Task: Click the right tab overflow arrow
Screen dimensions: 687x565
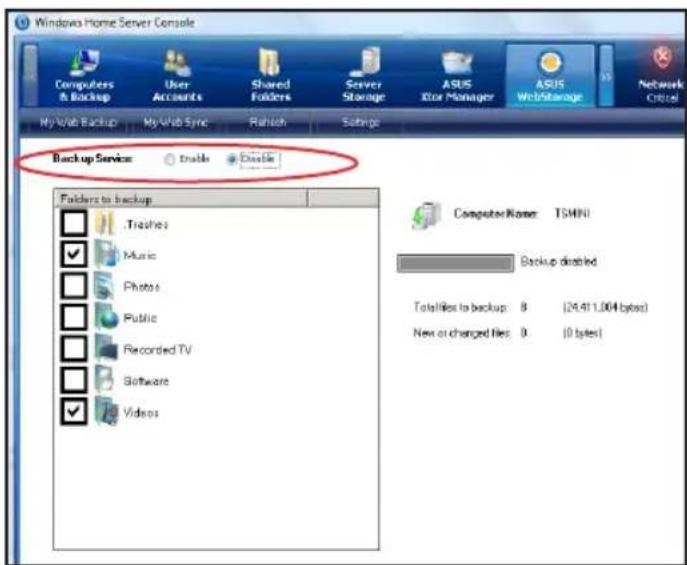Action: 606,76
